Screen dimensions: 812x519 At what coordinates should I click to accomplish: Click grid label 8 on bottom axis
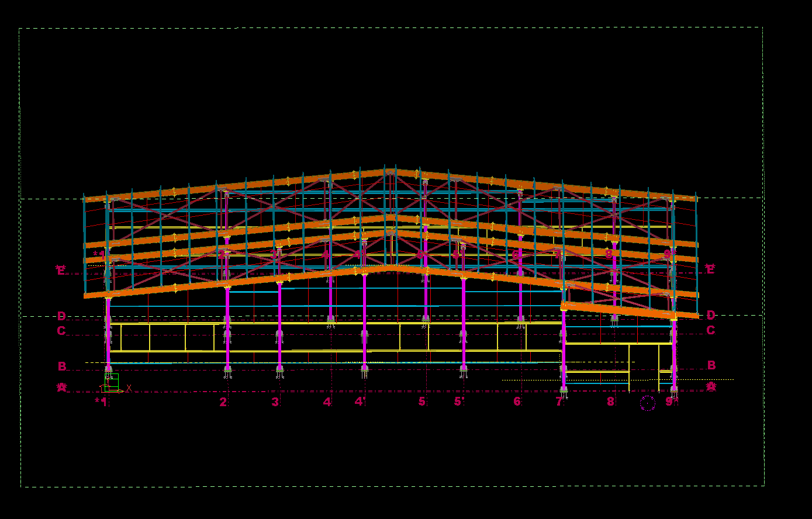[x=610, y=402]
